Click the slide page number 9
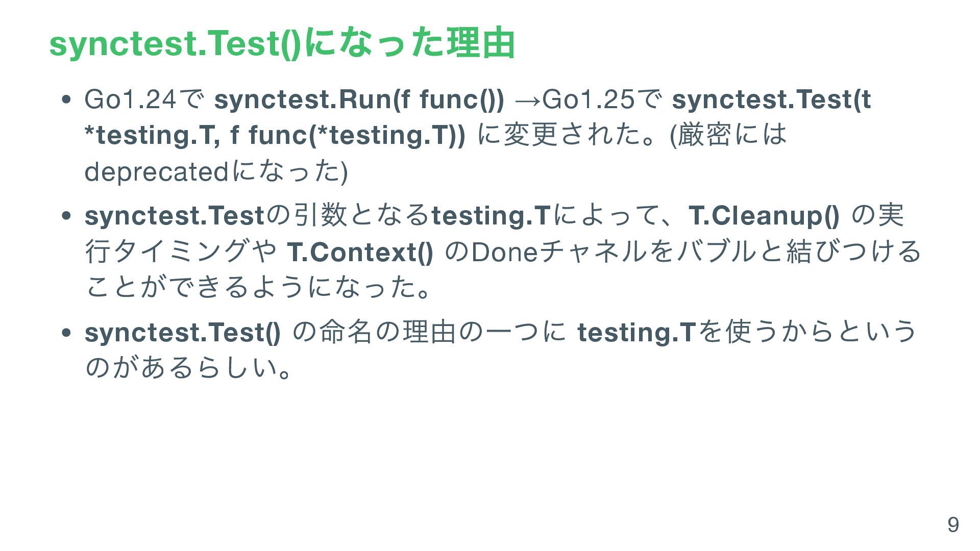Screen dimensions: 980x551 pos(953,524)
